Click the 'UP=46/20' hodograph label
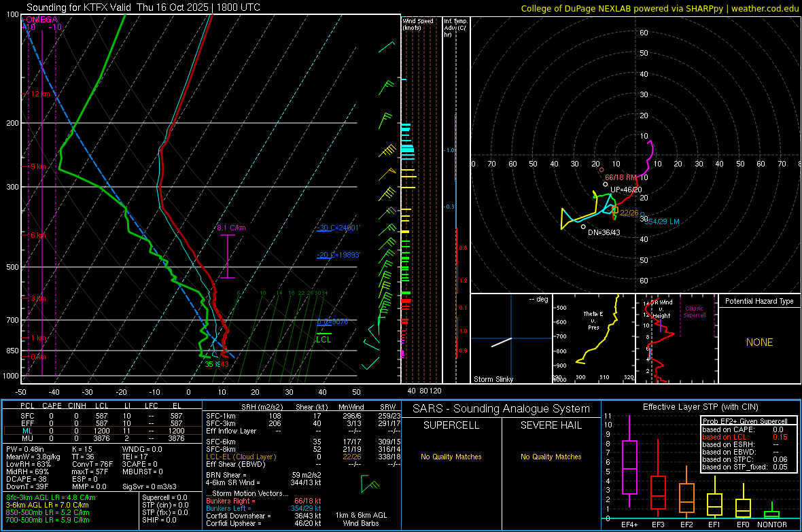Screen dimensions: 802x532 pos(626,190)
